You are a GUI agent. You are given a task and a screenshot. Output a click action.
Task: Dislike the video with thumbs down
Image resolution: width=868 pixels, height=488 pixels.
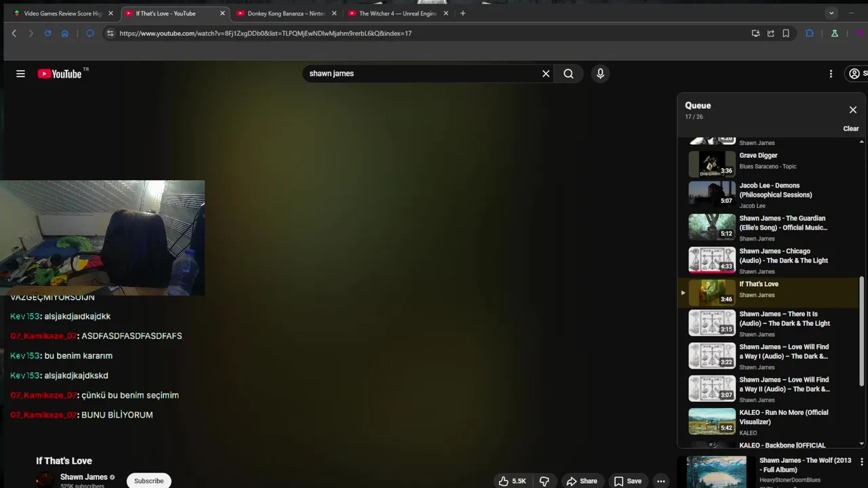point(544,481)
